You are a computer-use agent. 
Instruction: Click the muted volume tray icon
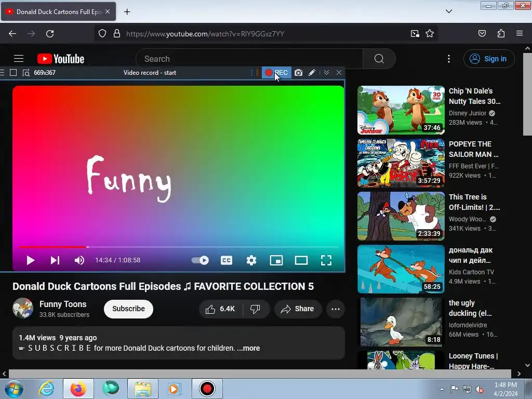480,389
